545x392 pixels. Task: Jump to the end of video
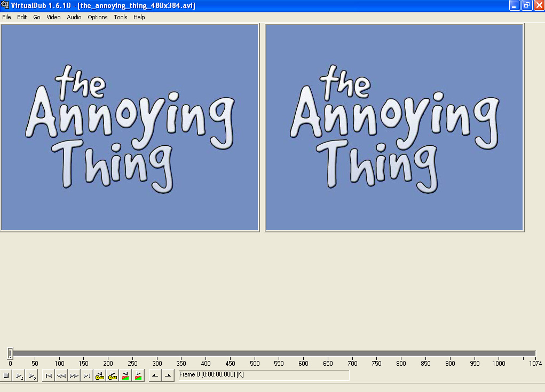(x=87, y=375)
